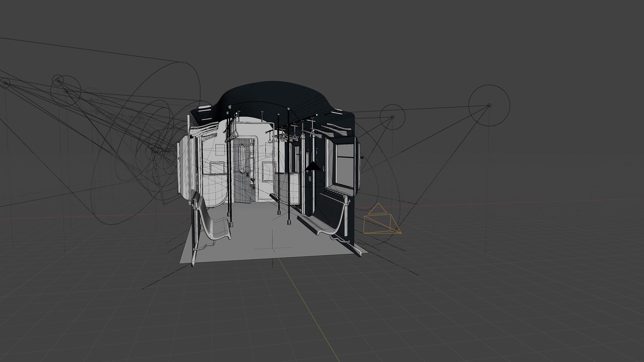Select the orange highlighted camera object
644x362 pixels.
coord(382,219)
